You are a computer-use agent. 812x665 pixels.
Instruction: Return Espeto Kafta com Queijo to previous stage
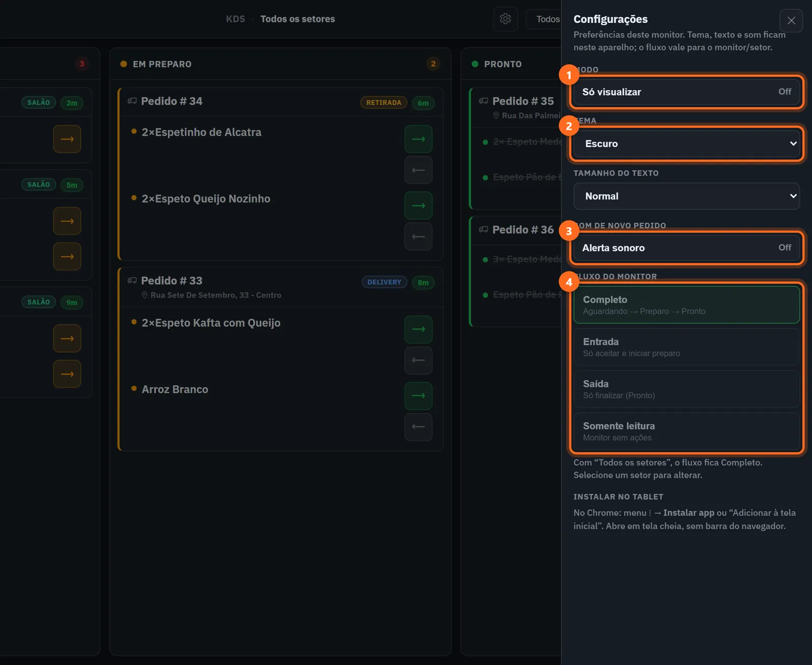419,360
